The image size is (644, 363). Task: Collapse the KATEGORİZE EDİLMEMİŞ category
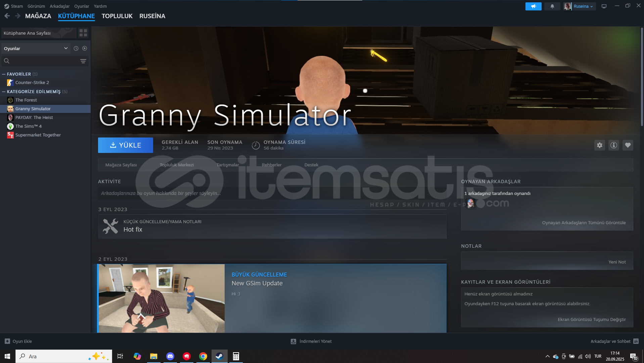[4, 91]
